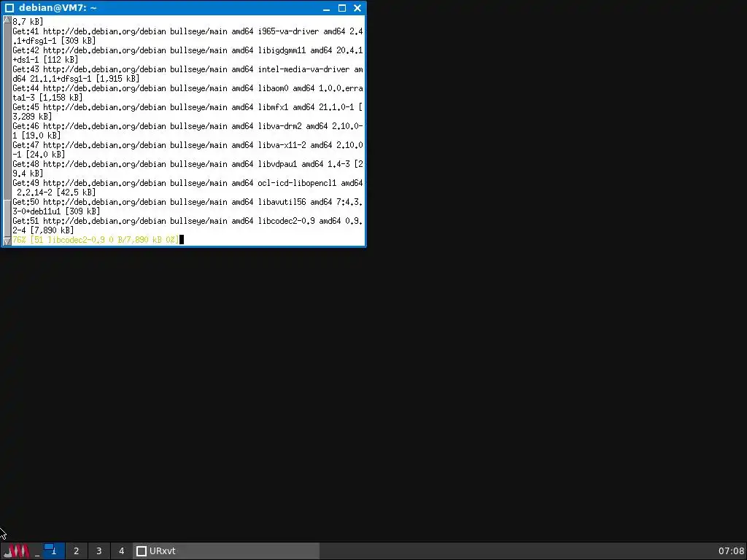The width and height of the screenshot is (747, 560).
Task: Click the 07:08 clock in the tray
Action: [x=731, y=551]
